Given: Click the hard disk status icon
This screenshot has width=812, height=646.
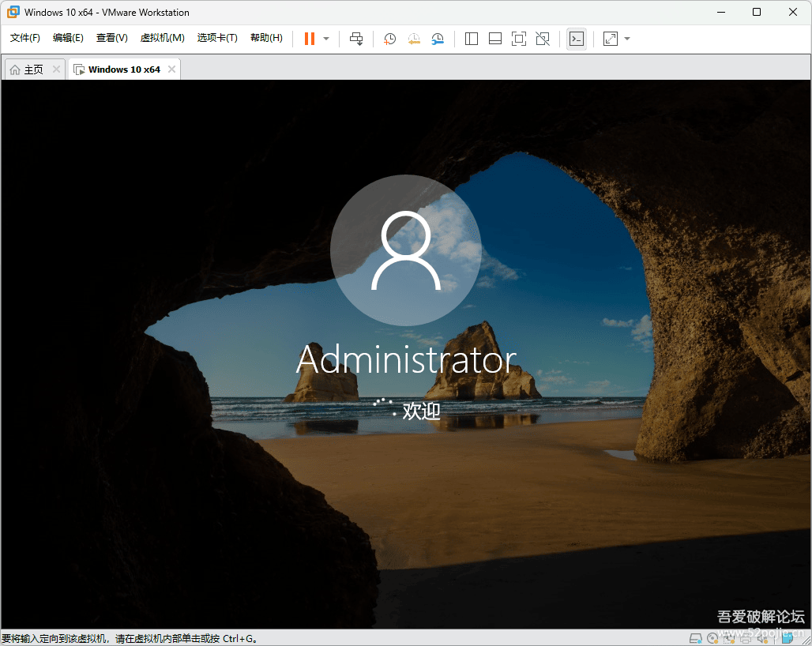Looking at the screenshot, I should coord(695,638).
